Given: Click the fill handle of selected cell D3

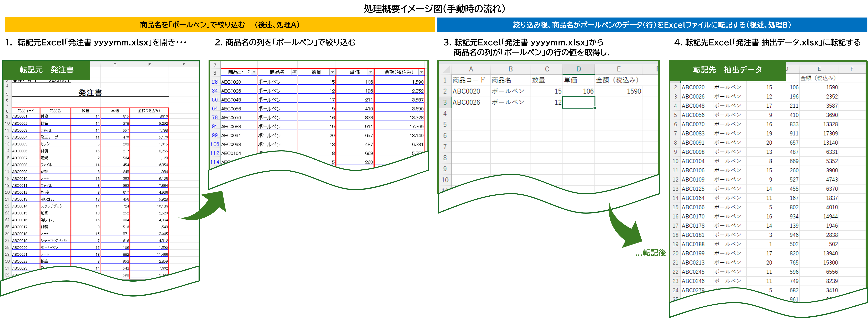Looking at the screenshot, I should coord(595,108).
